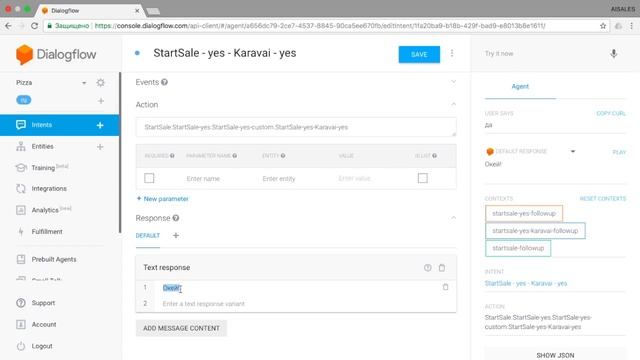Click the Enter name parameter field
The height and width of the screenshot is (360, 640).
pyautogui.click(x=203, y=179)
